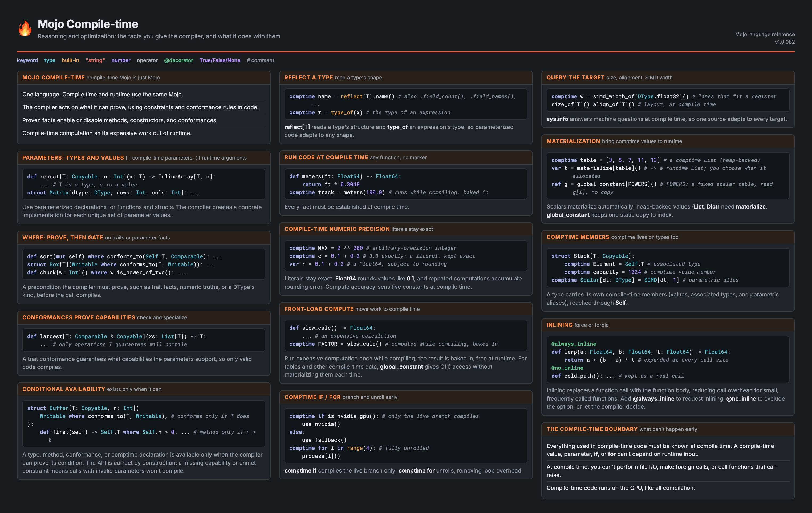
Task: Click the 'def chunk[w: Int]()' code line
Action: pos(107,273)
